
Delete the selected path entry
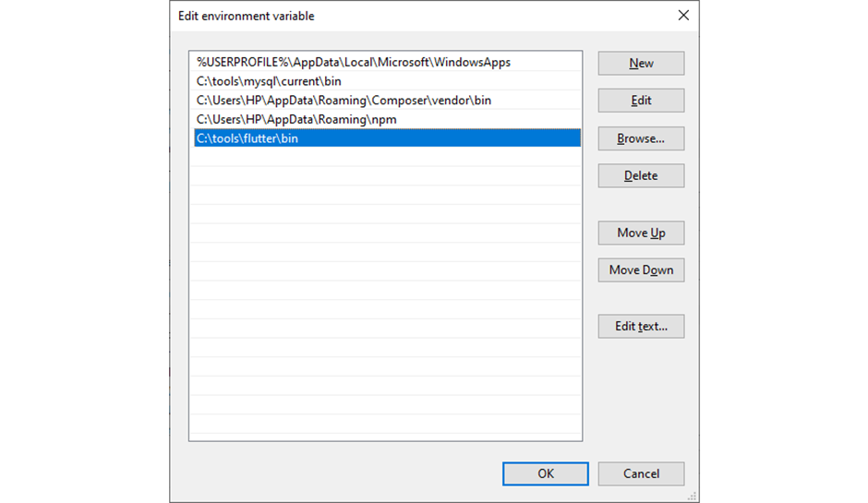(641, 175)
